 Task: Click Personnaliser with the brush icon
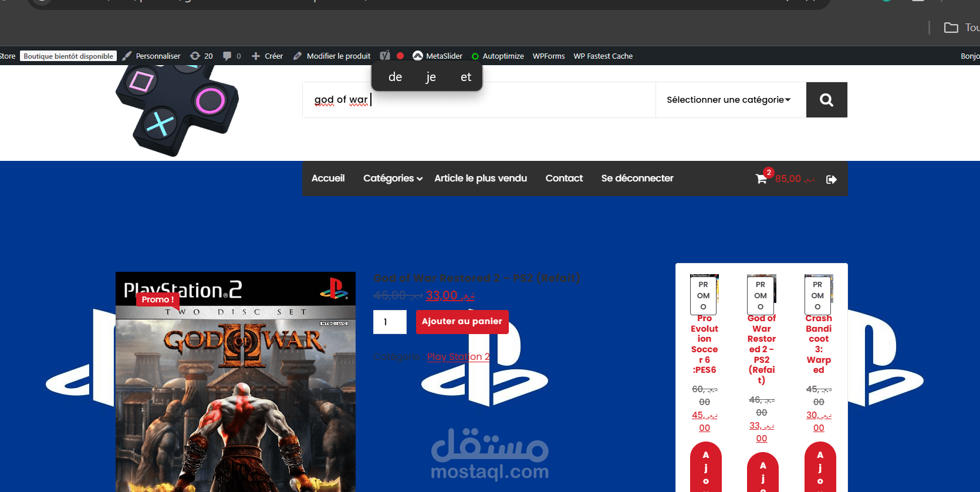pos(151,56)
